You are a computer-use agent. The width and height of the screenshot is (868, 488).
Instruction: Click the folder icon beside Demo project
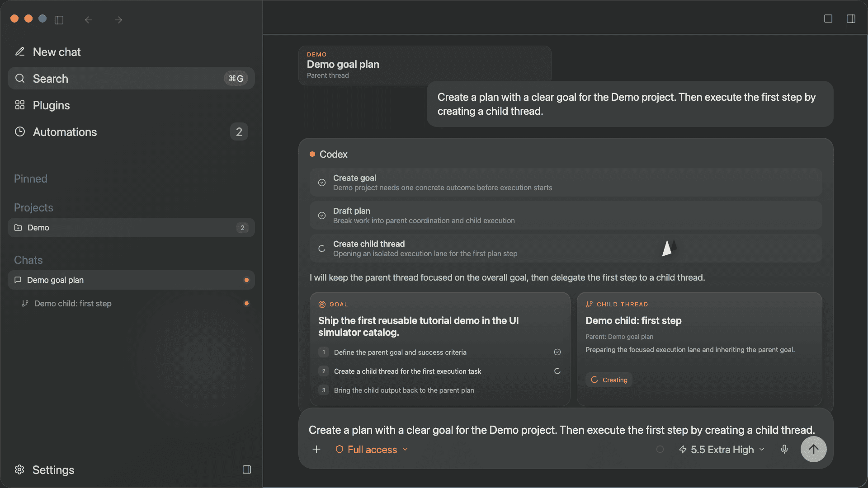[18, 228]
